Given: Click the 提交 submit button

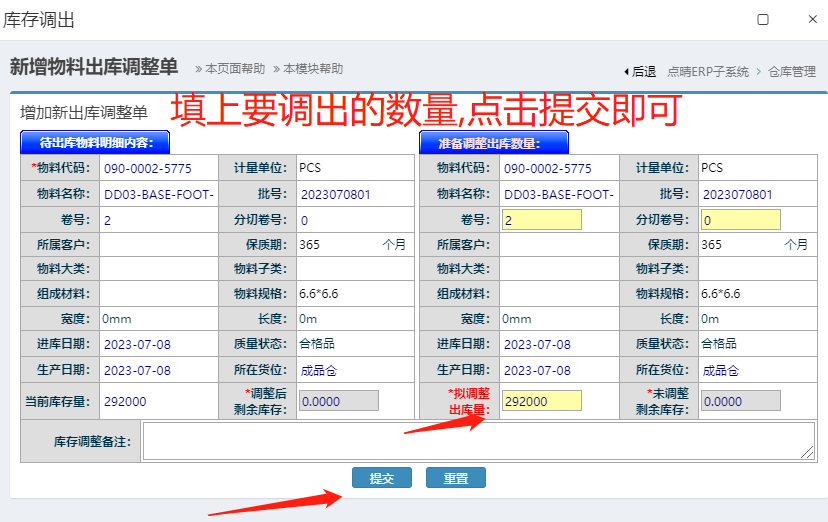Looking at the screenshot, I should [381, 478].
